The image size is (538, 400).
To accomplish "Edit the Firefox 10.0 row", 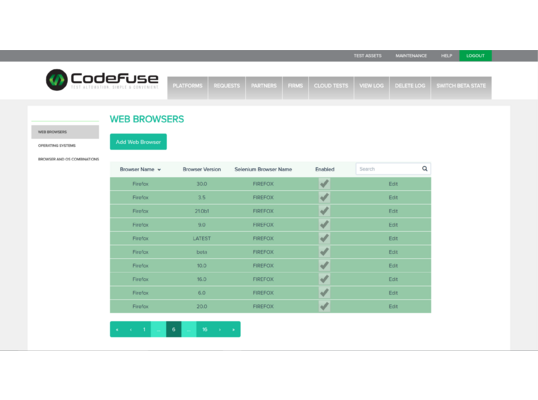I will (393, 266).
